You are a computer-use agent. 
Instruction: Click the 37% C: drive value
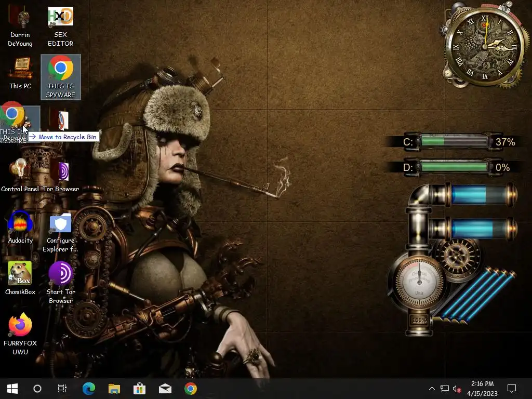[x=505, y=142]
